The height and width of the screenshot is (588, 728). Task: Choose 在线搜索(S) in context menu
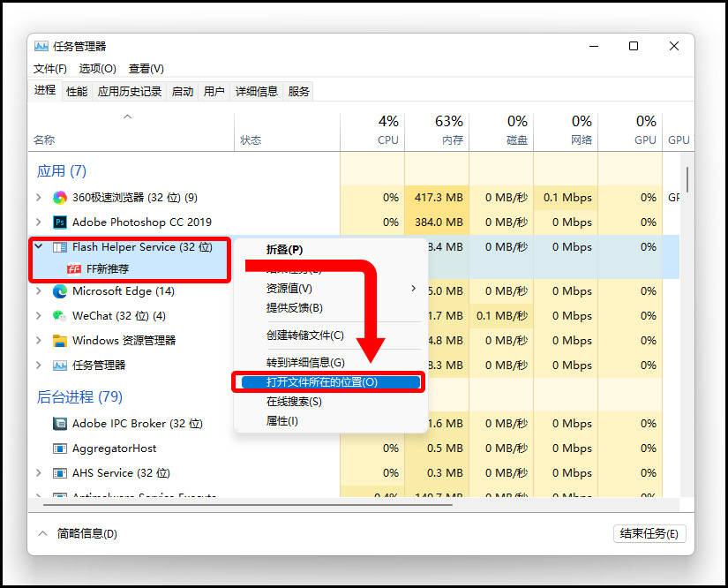coord(331,402)
